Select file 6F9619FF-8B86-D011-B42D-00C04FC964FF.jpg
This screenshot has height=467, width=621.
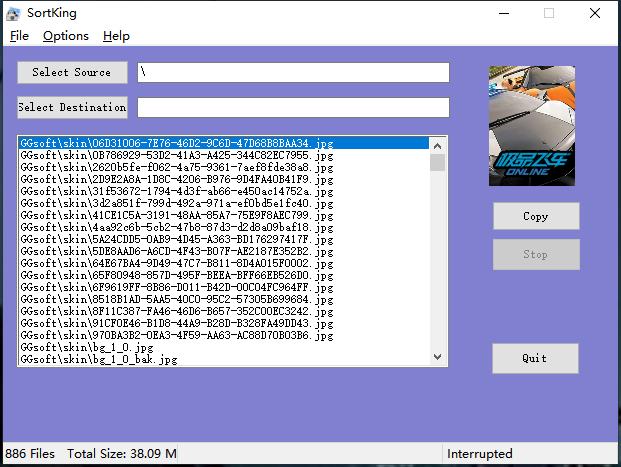224,287
